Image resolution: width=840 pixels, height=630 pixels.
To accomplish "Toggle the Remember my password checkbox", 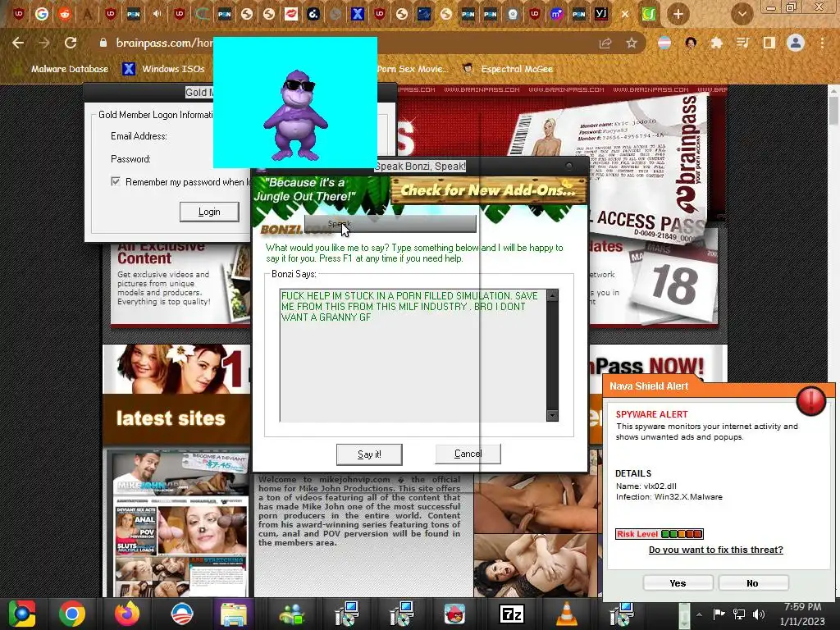I will [x=115, y=181].
